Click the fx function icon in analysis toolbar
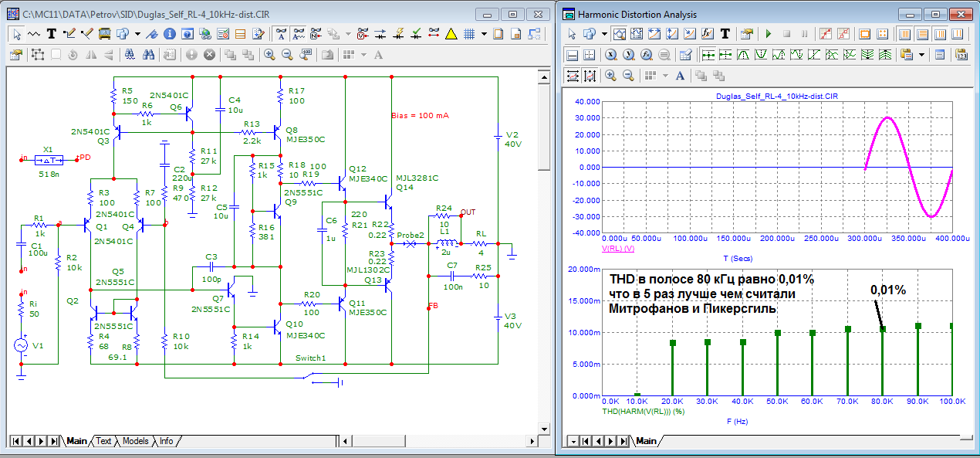 point(708,34)
